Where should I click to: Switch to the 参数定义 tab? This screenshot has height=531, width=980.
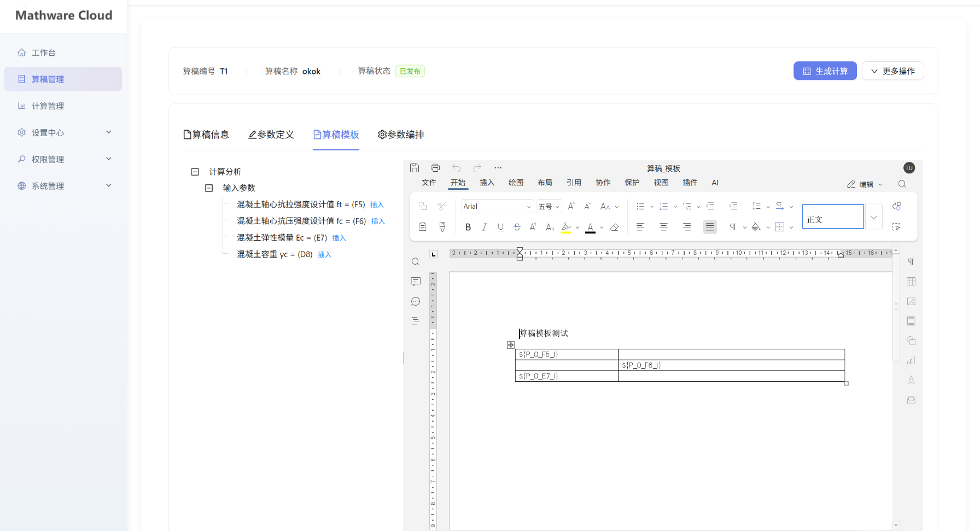(271, 135)
